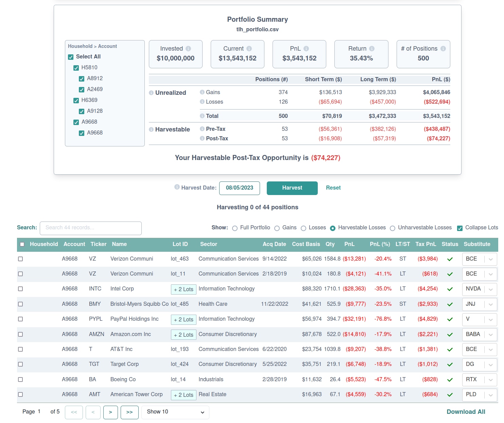
Task: Select the Full Portfolio radio option
Action: [x=235, y=228]
